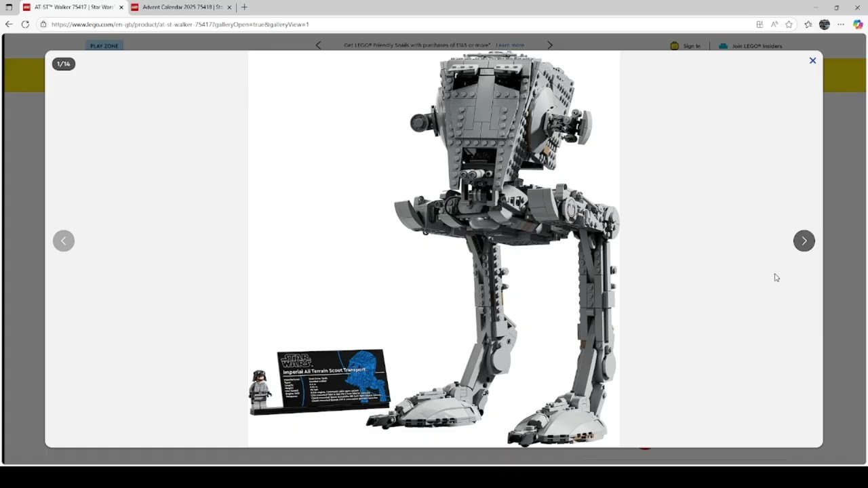Launch the Copilot sidebar icon
Image resolution: width=868 pixels, height=488 pixels.
coord(858,24)
